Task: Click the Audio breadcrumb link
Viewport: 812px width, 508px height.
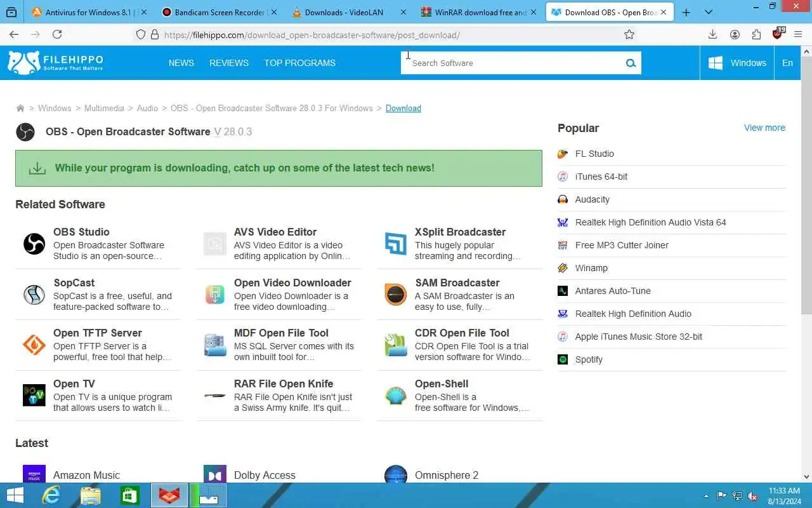Action: point(147,108)
